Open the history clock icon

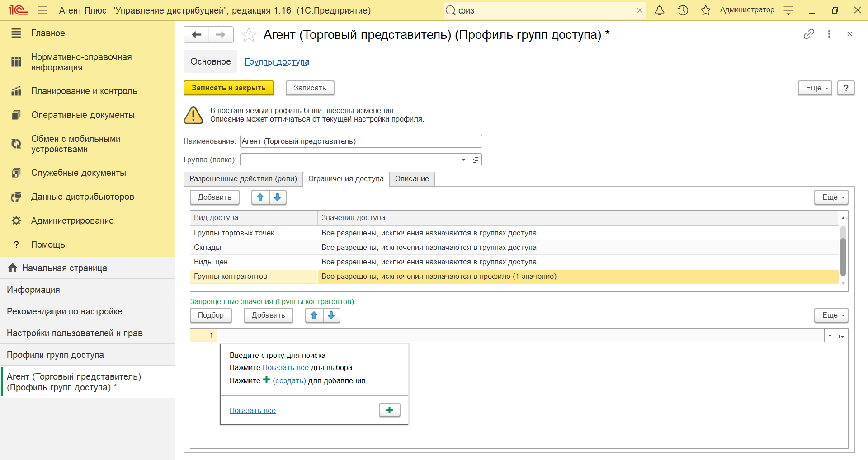pyautogui.click(x=683, y=10)
